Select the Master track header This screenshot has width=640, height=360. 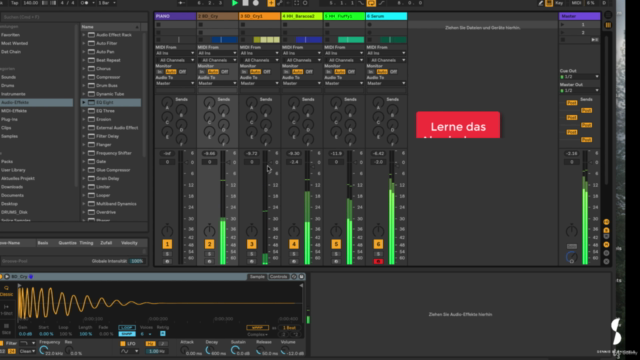pos(580,16)
